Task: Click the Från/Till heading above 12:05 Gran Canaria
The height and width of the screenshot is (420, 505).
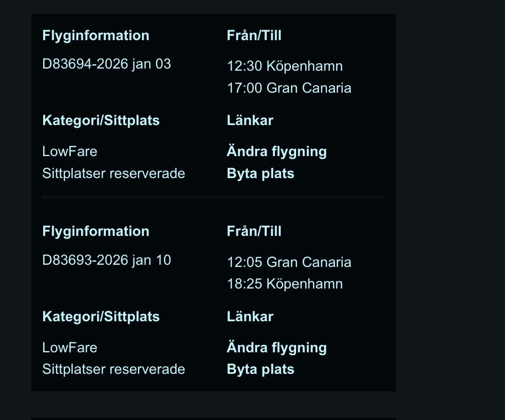Action: coord(254,231)
